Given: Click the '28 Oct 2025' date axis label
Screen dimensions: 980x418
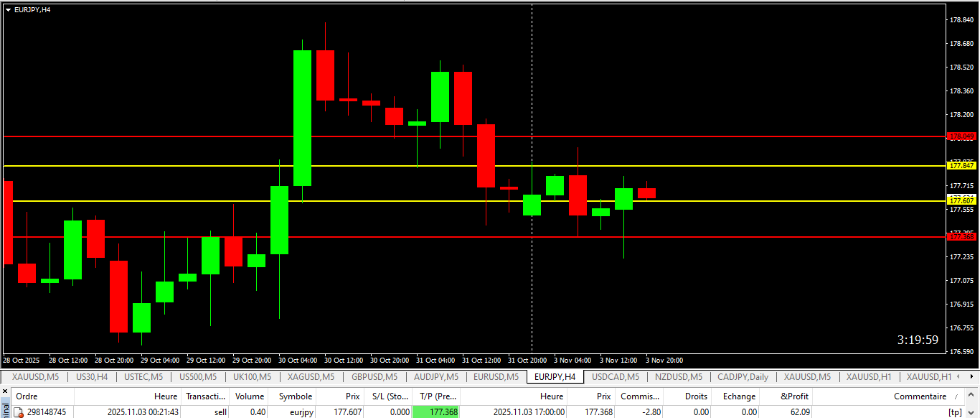Looking at the screenshot, I should (22, 361).
